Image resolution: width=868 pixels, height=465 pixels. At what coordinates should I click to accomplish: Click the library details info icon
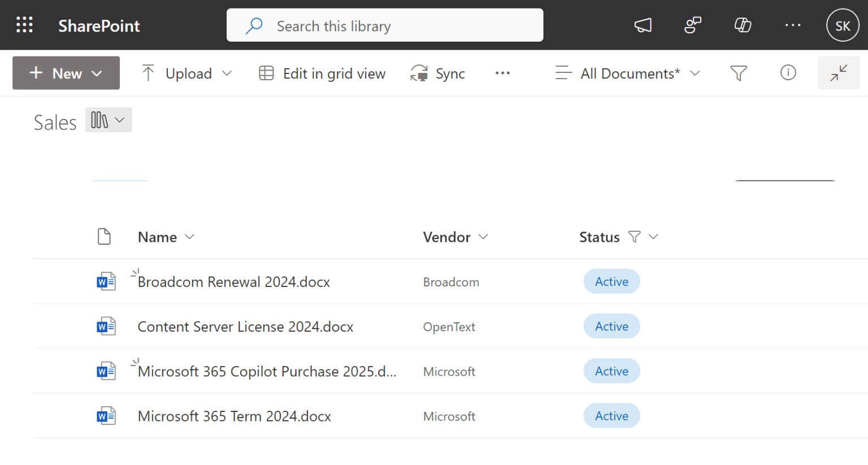click(x=788, y=73)
